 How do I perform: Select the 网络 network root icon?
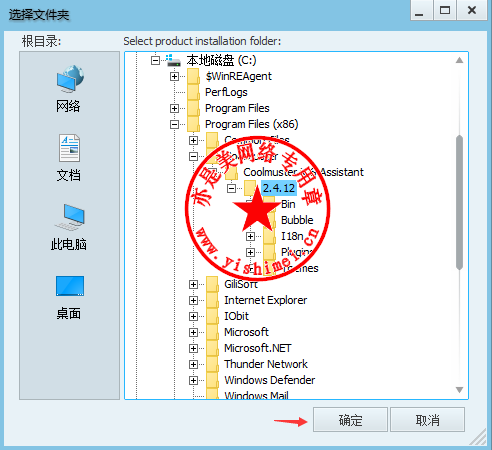pyautogui.click(x=69, y=79)
